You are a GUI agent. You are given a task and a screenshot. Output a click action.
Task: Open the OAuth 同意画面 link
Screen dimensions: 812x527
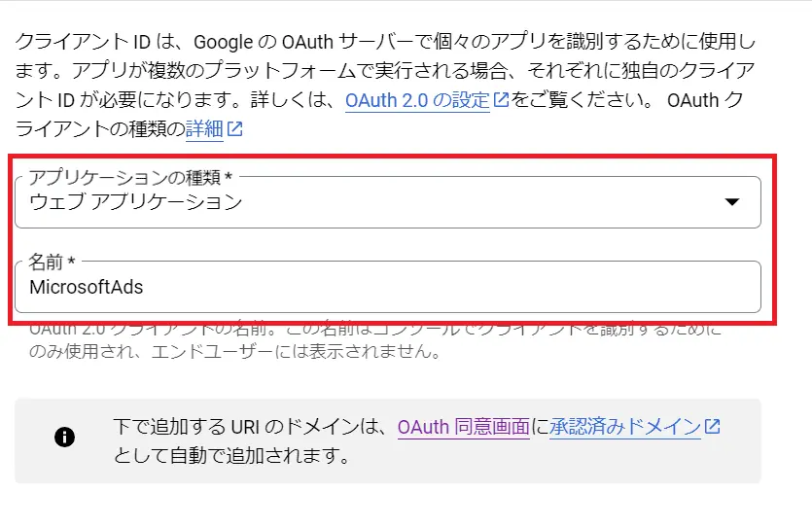point(463,426)
